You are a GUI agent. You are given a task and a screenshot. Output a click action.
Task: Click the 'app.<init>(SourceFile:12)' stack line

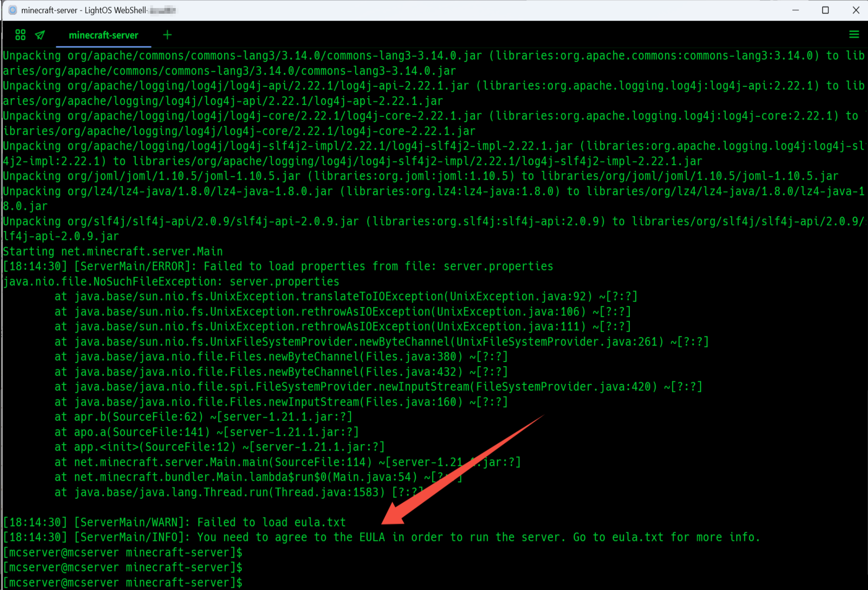(x=220, y=447)
